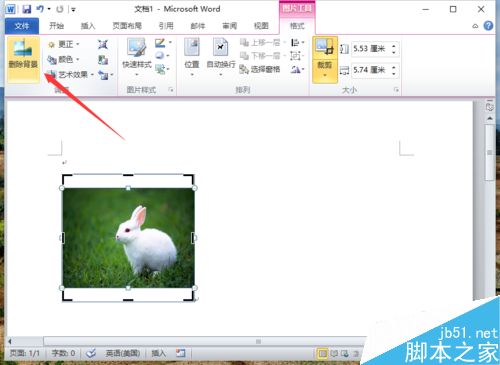
Task: Click the Redo icon in Quick Access
Action: (x=60, y=9)
